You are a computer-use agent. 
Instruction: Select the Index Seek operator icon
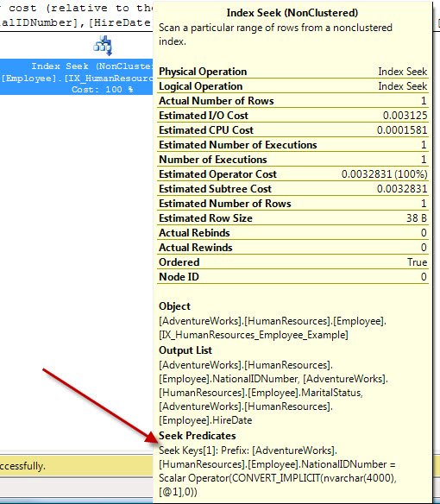tap(103, 46)
